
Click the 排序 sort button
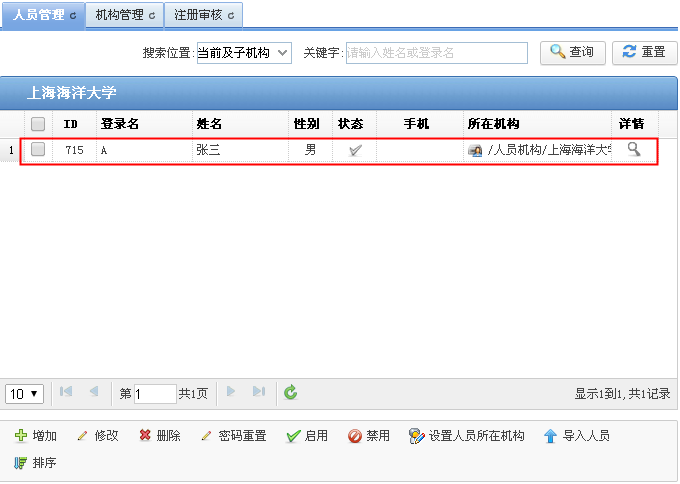(x=35, y=463)
